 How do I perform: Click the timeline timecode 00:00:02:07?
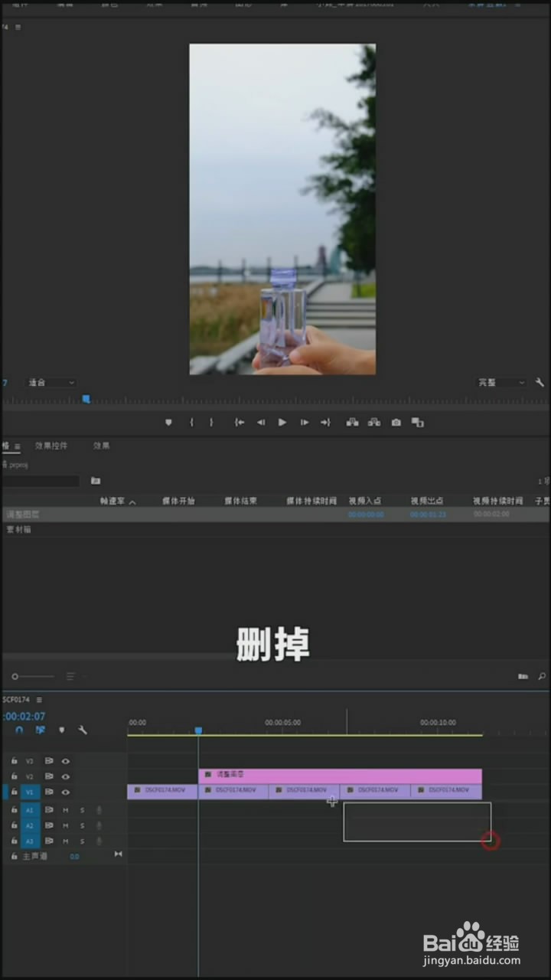pyautogui.click(x=24, y=717)
